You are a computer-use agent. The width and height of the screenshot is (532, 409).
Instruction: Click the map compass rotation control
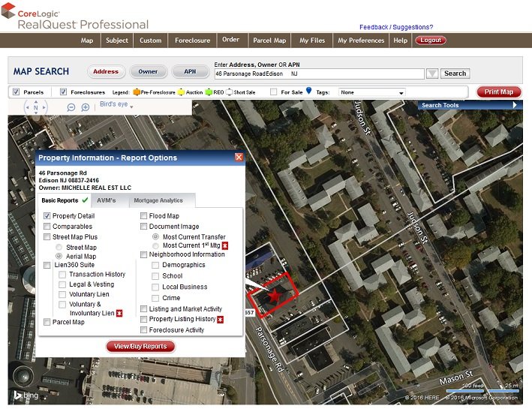coord(35,108)
